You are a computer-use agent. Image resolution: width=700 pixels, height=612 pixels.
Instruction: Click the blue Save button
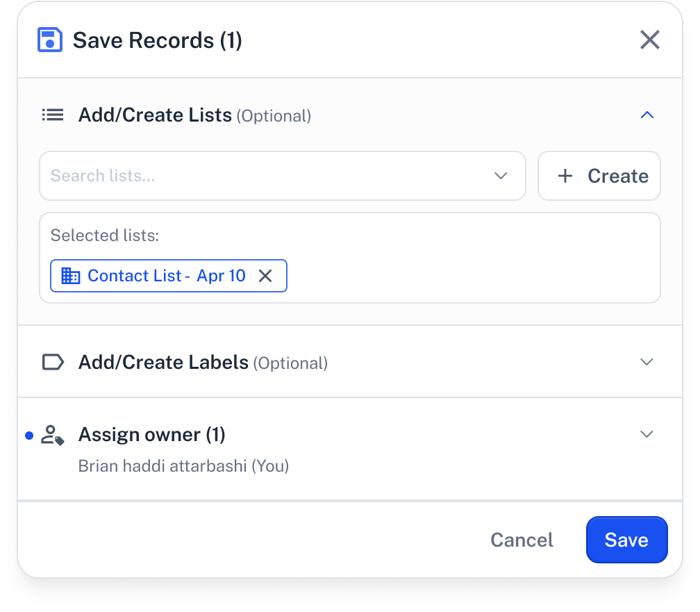click(627, 540)
